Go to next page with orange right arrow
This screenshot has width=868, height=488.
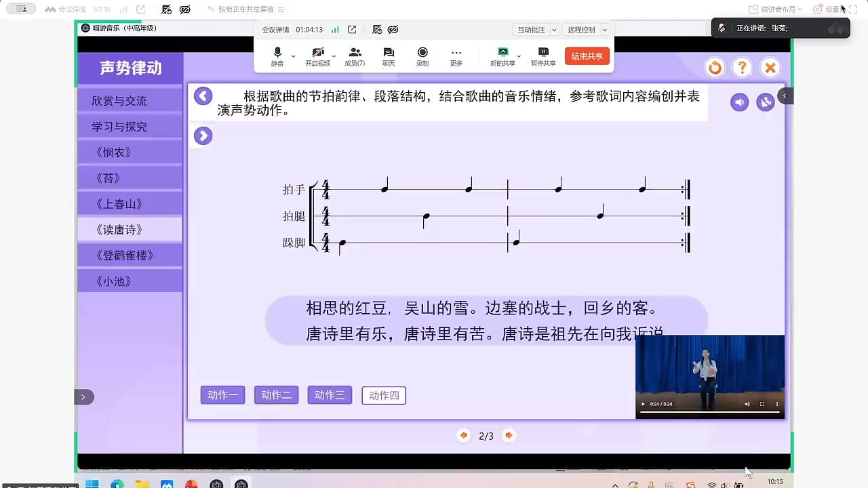click(509, 436)
